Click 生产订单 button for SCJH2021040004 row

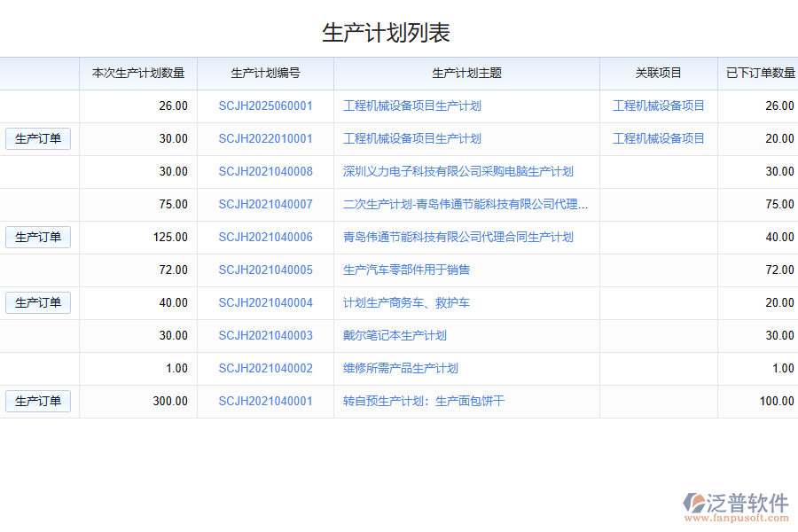point(38,303)
